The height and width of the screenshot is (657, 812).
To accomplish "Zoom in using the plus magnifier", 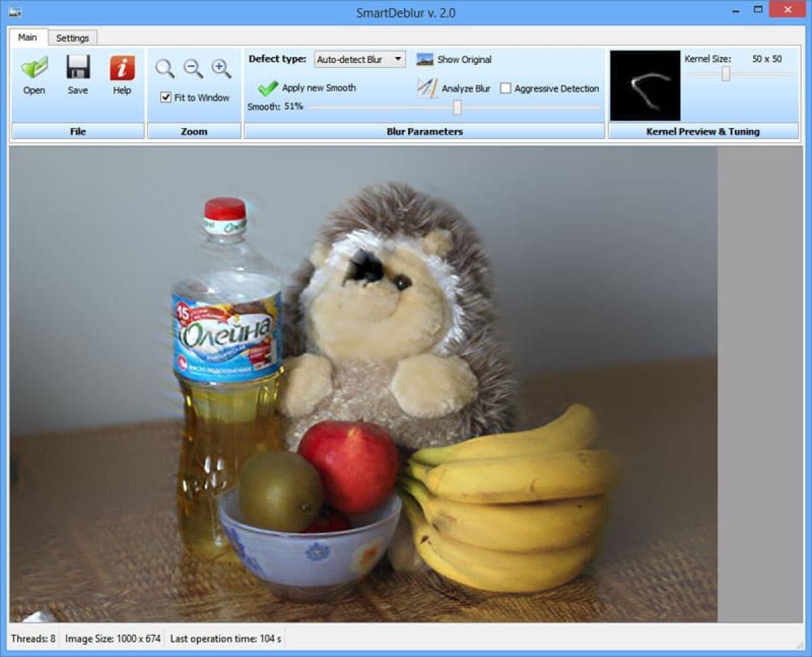I will tap(221, 68).
